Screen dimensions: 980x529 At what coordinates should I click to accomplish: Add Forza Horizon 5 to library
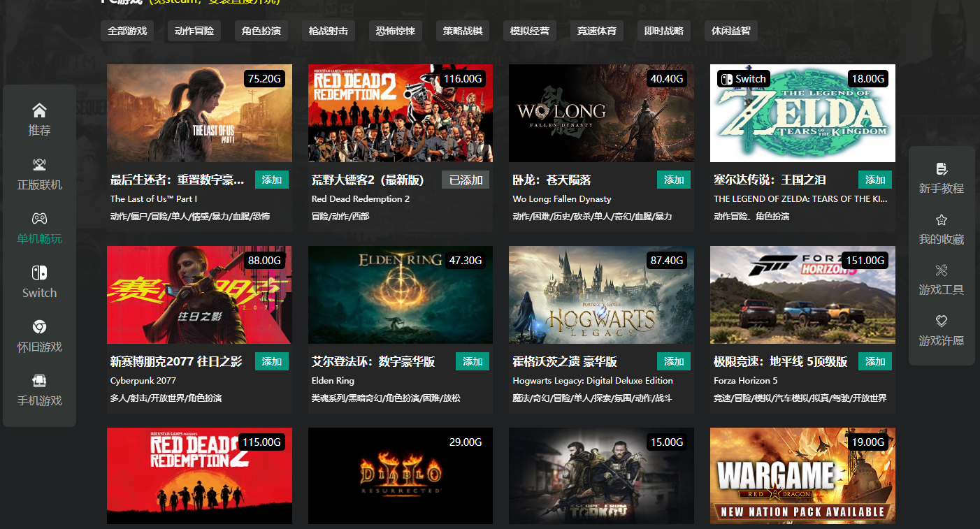pos(875,361)
